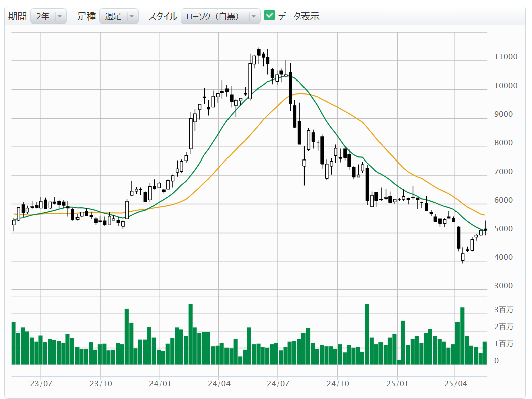This screenshot has width=532, height=399.
Task: Click the lowest candlestick near 4000
Action: (463, 257)
